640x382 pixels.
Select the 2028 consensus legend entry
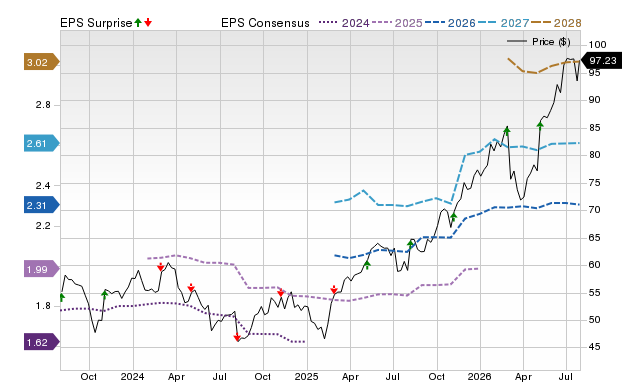tap(556, 23)
